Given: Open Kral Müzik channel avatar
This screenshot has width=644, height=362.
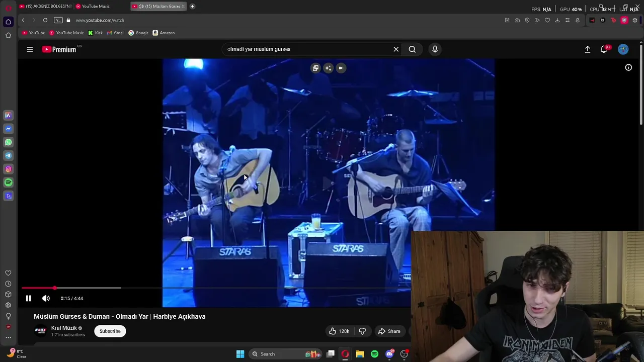Looking at the screenshot, I should pos(40,331).
